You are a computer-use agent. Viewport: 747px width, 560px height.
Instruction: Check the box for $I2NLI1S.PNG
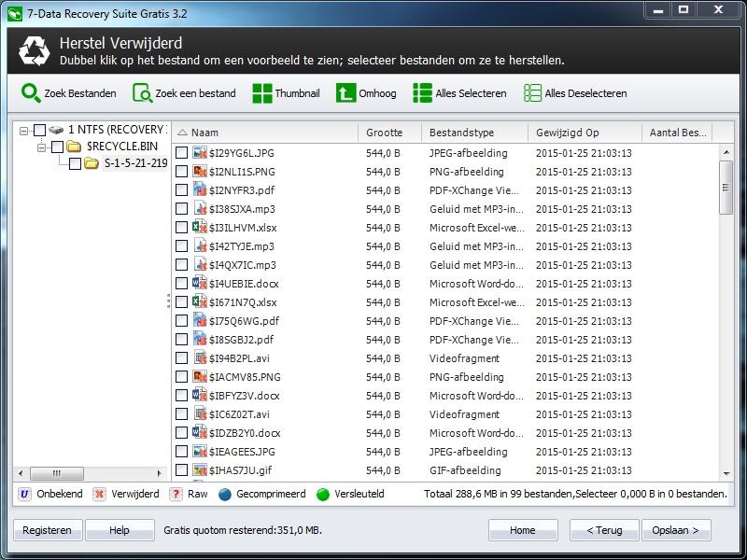click(181, 172)
